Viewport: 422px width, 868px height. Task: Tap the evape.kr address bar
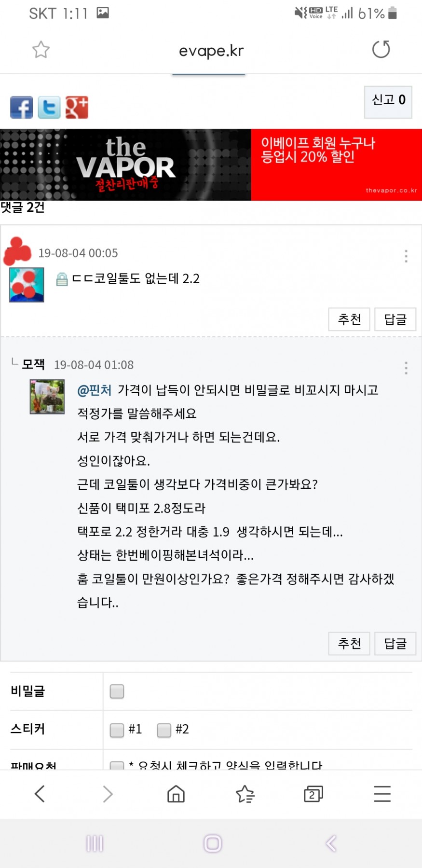(x=211, y=51)
